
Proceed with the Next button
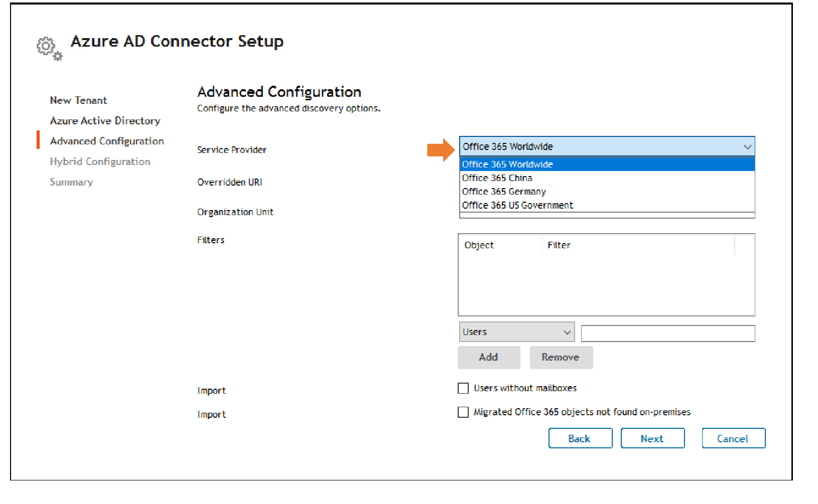click(x=652, y=438)
